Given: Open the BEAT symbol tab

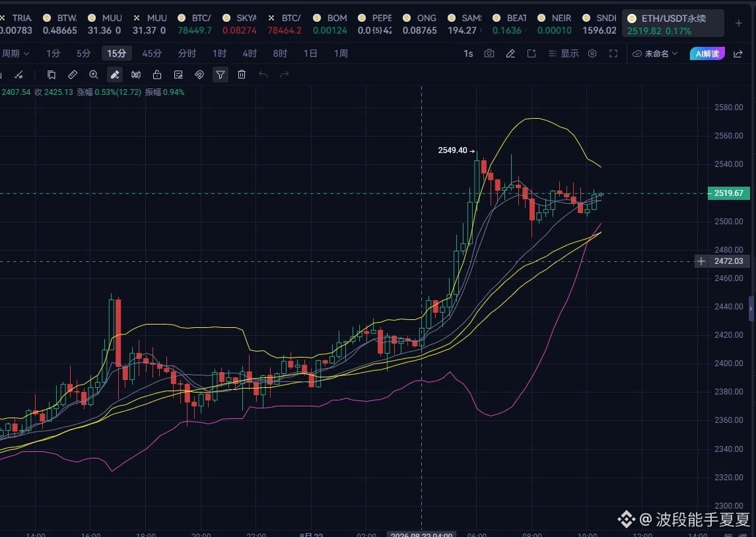Looking at the screenshot, I should [x=510, y=24].
